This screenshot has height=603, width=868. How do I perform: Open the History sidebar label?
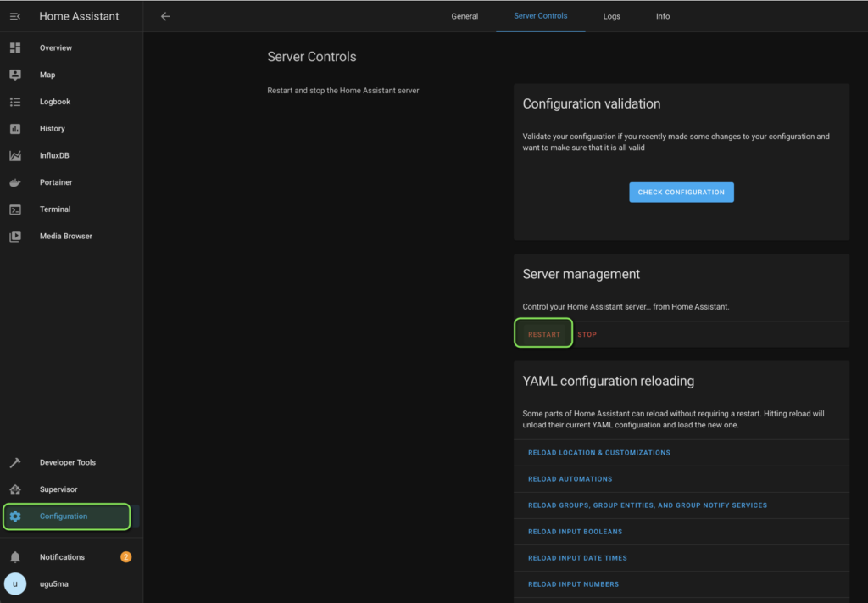coord(52,128)
